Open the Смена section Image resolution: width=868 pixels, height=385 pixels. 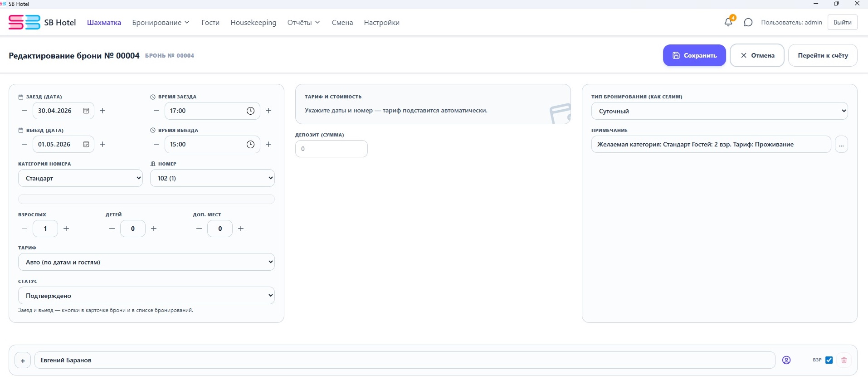point(342,22)
